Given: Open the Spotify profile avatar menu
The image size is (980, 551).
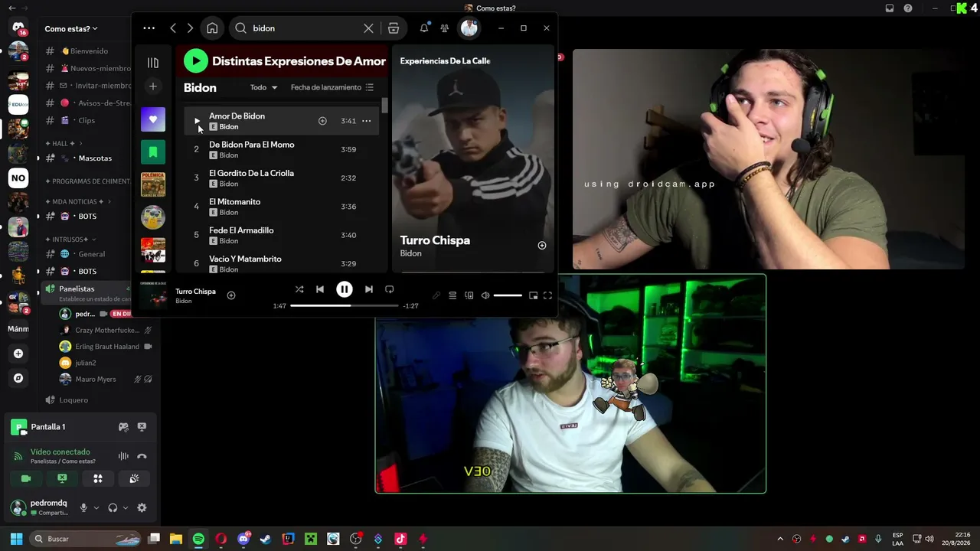Looking at the screenshot, I should point(469,28).
